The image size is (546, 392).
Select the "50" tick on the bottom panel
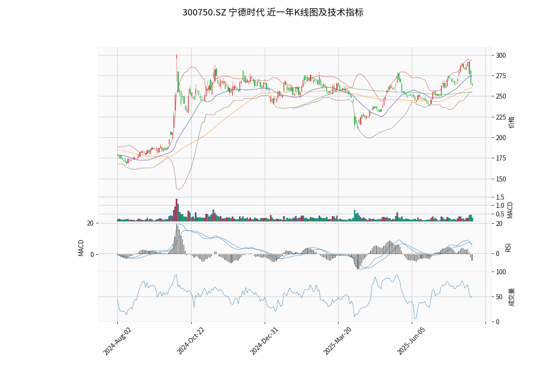click(x=499, y=297)
